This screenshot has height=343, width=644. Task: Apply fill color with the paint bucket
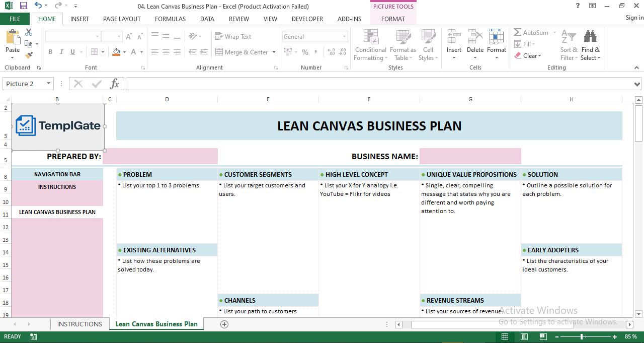click(x=116, y=52)
